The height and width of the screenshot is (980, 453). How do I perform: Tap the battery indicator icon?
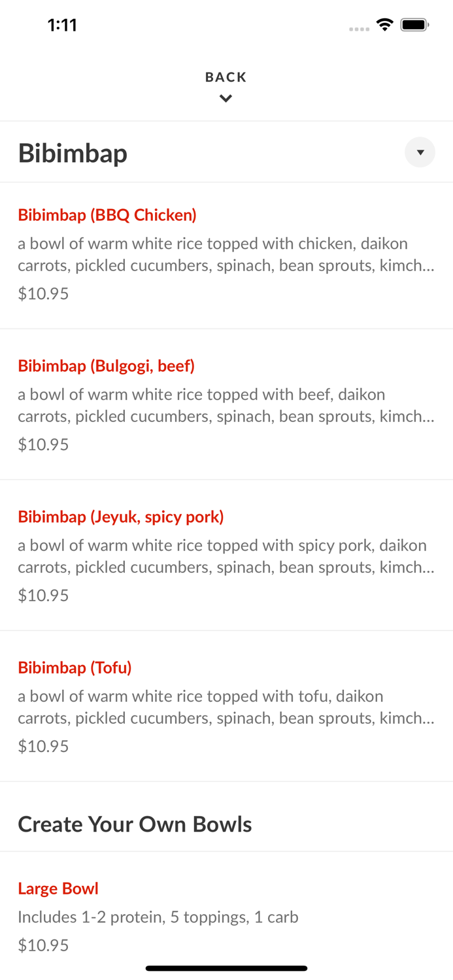[414, 24]
